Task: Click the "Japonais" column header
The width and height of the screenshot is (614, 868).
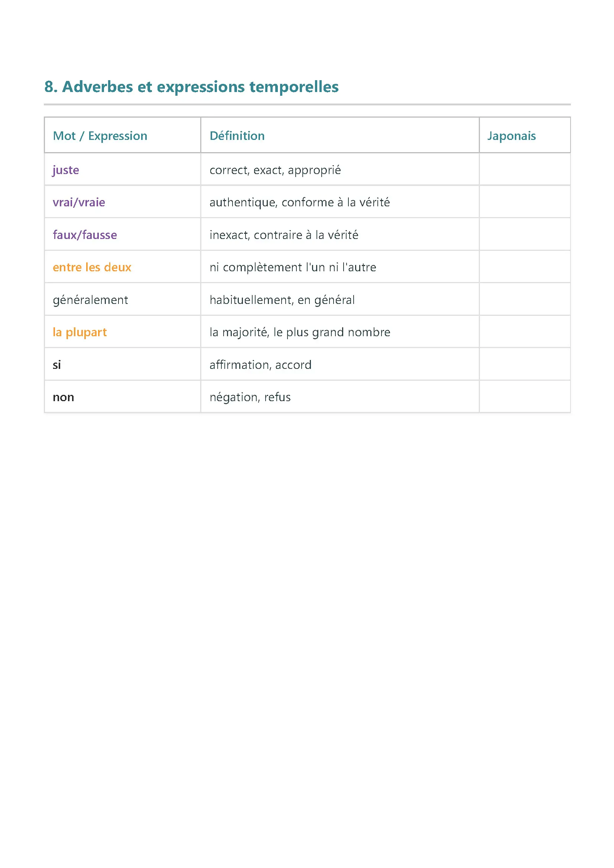Action: (511, 136)
